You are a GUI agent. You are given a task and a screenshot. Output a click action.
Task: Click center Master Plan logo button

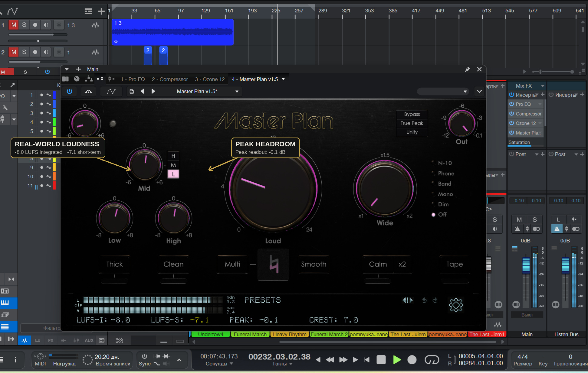click(x=274, y=265)
